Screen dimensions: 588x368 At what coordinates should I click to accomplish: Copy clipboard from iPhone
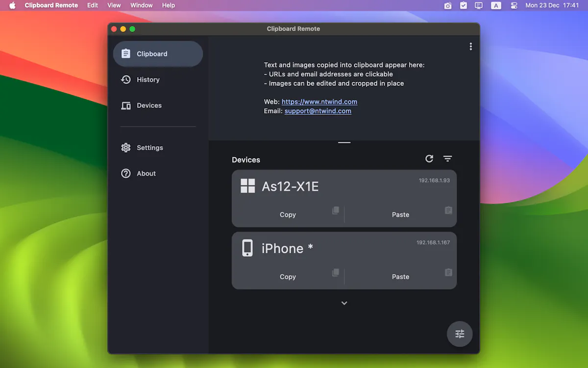click(288, 277)
